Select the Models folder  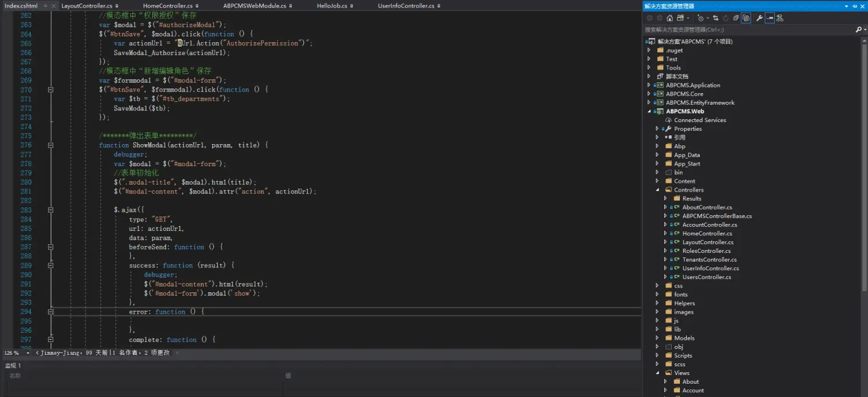point(684,338)
